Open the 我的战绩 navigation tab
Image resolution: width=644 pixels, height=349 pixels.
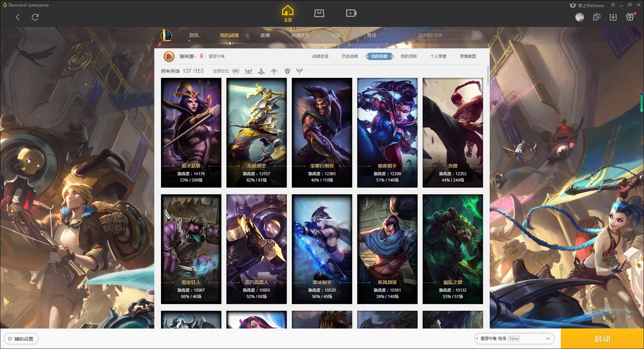tap(229, 35)
